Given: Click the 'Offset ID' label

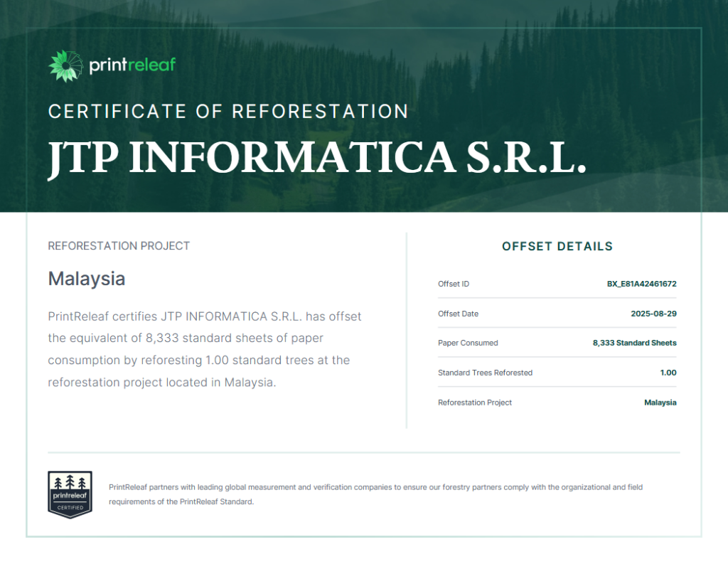Looking at the screenshot, I should (x=454, y=284).
